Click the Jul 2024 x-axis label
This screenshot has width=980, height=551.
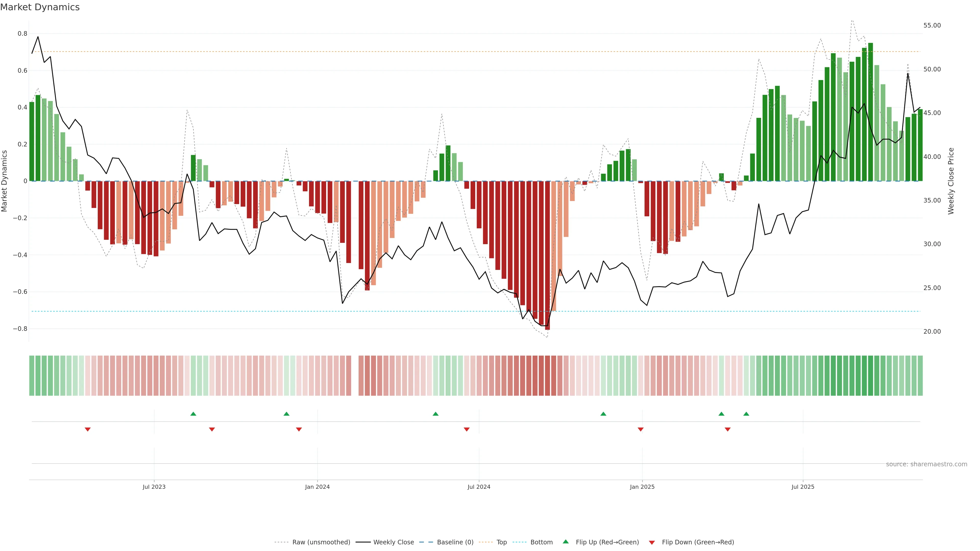click(479, 487)
